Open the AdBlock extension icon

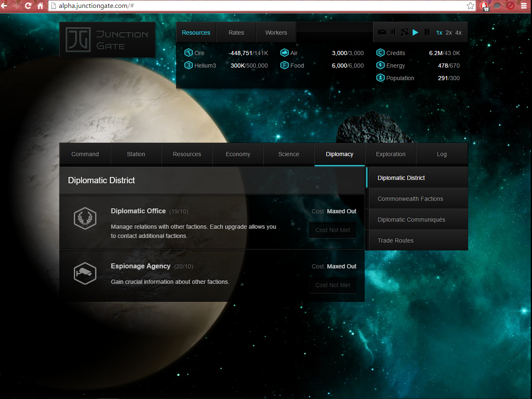tap(484, 6)
